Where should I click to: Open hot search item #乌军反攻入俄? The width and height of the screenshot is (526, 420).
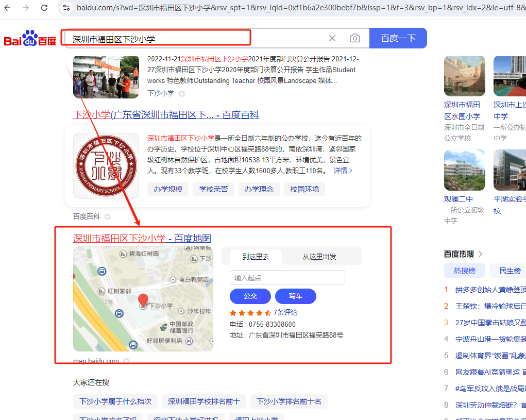[x=490, y=389]
